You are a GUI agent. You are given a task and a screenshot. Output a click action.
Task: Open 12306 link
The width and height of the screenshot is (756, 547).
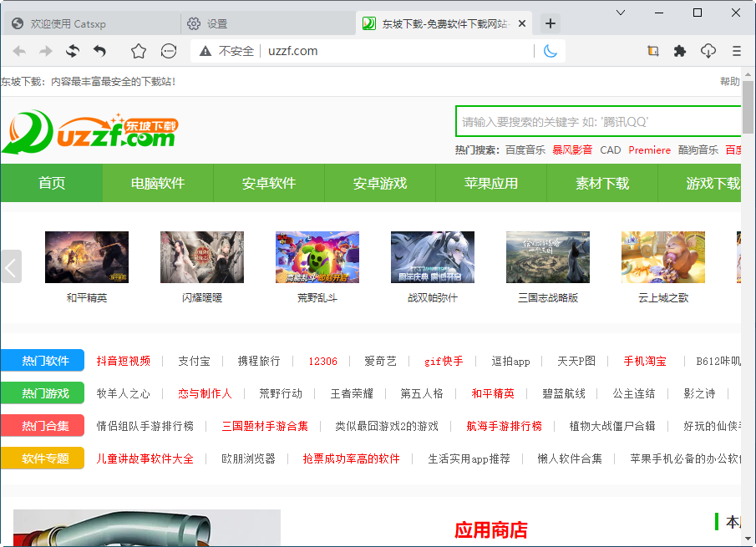click(x=322, y=361)
